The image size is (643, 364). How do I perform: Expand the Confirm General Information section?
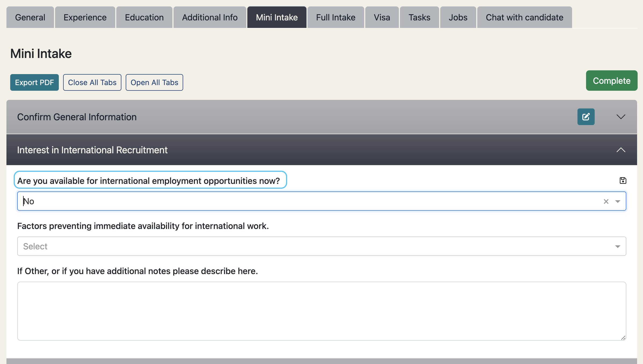pyautogui.click(x=621, y=117)
